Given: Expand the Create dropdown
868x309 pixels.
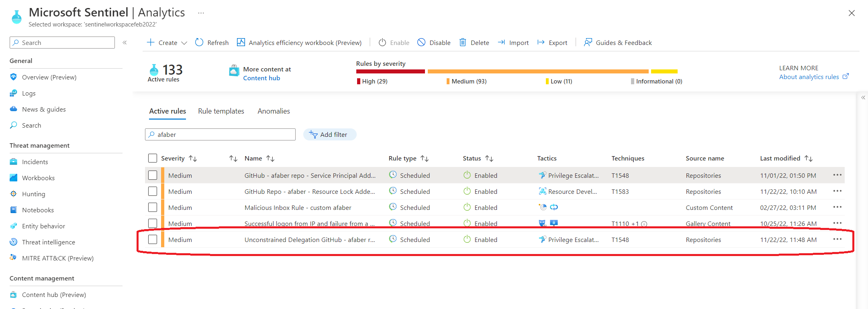Looking at the screenshot, I should pos(167,43).
